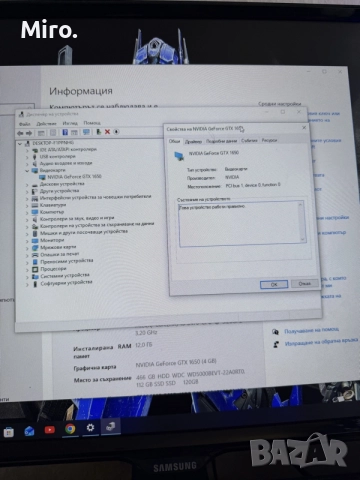Viewport: 360px width, 480px height.
Task: Click the red X uninstall device icon
Action: [107, 132]
